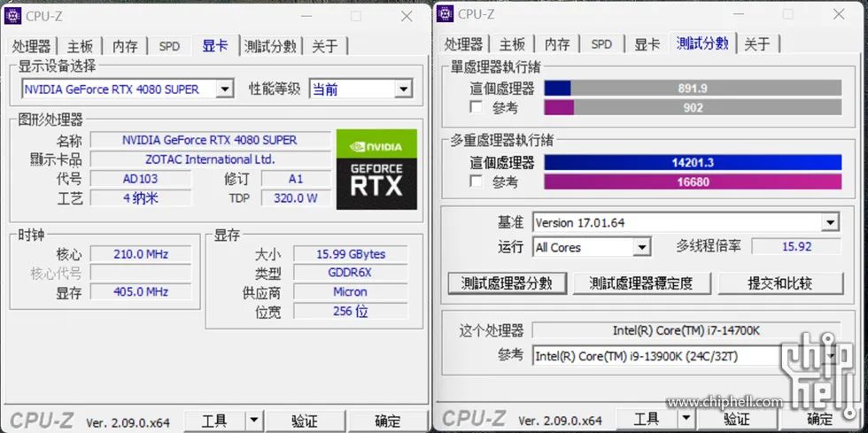Click the GPU name field RTX 4080 SUPER

pyautogui.click(x=210, y=140)
